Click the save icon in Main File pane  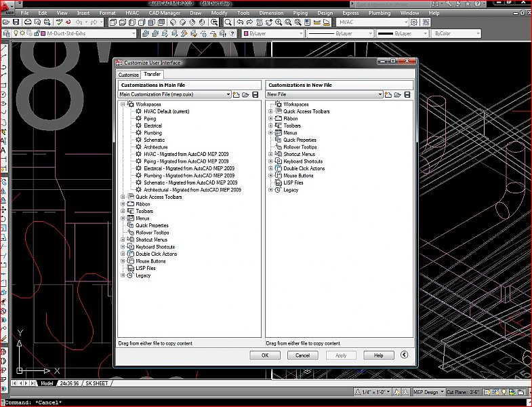[255, 94]
